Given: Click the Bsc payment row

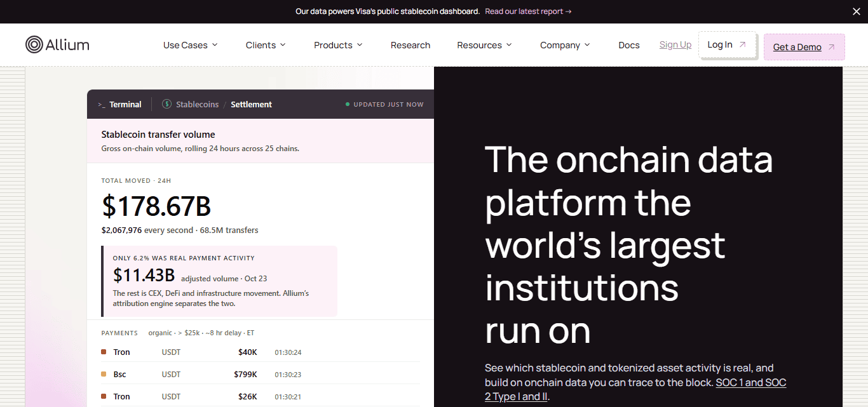Looking at the screenshot, I should click(261, 374).
